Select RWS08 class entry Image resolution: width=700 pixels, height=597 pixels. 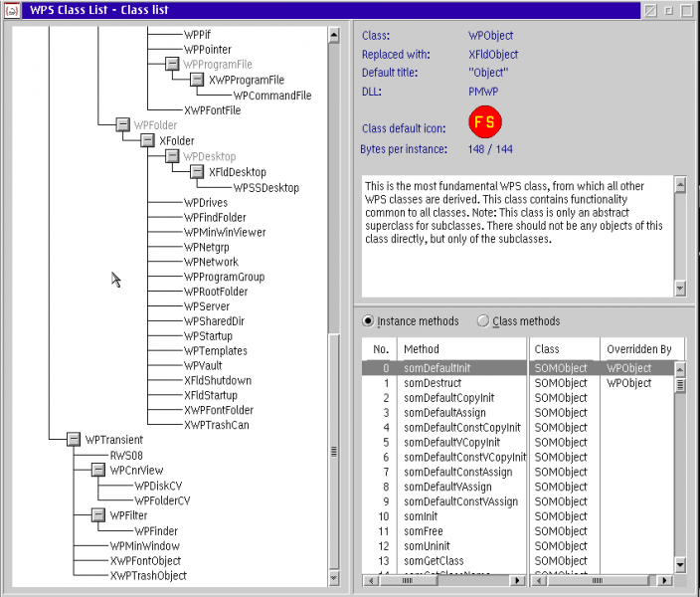point(126,456)
